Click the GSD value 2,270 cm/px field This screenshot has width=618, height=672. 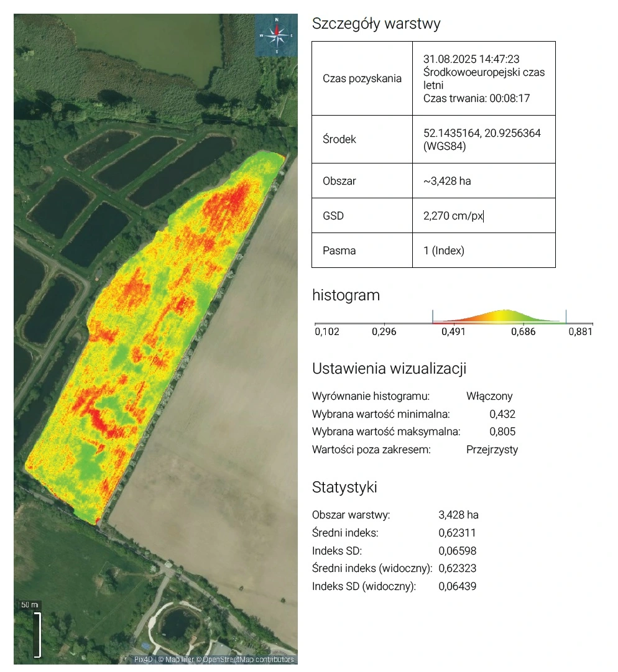453,216
